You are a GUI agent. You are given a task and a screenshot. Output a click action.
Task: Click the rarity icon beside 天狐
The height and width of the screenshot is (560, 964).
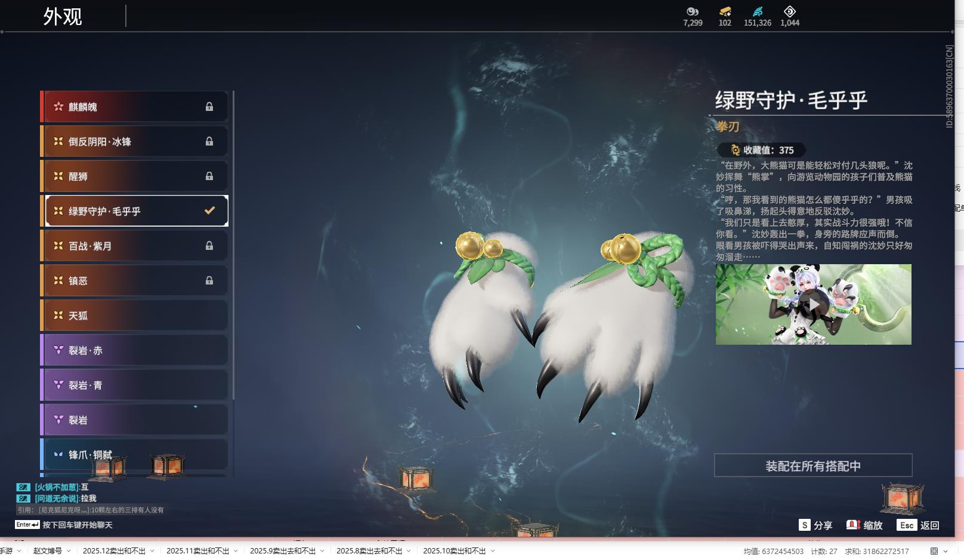point(58,315)
